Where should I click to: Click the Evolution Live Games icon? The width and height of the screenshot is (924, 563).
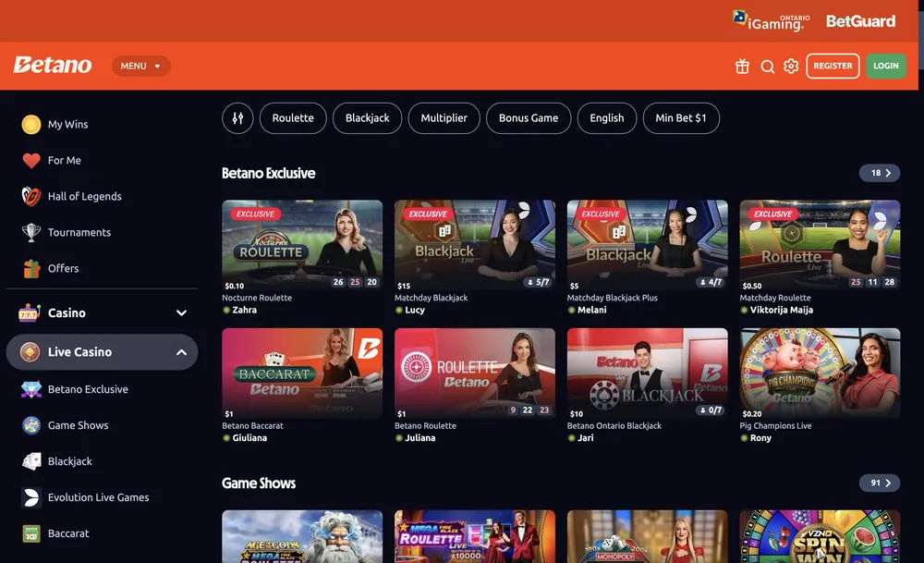(x=31, y=497)
